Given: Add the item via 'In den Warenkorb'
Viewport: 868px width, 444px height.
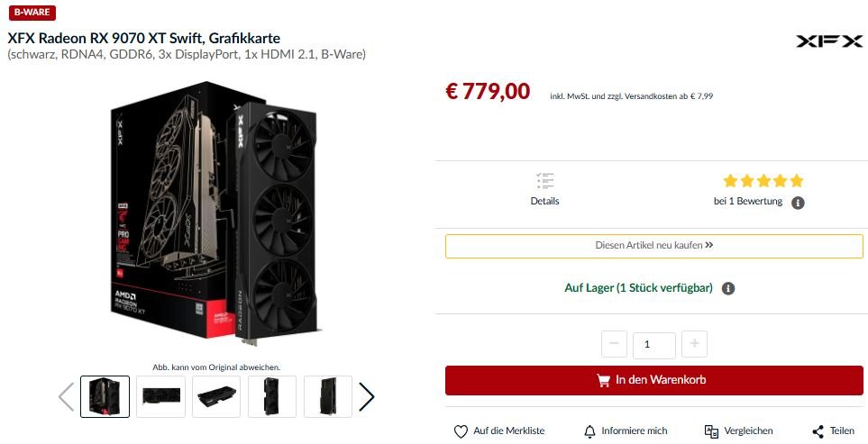Looking at the screenshot, I should click(x=653, y=380).
